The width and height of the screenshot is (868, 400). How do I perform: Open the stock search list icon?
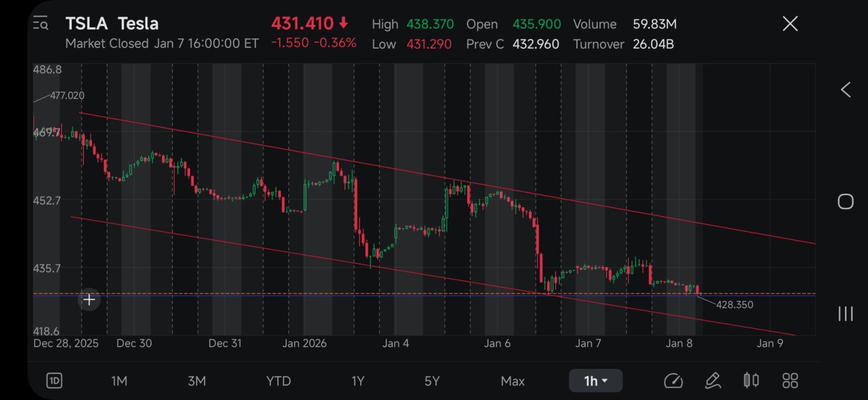point(41,23)
